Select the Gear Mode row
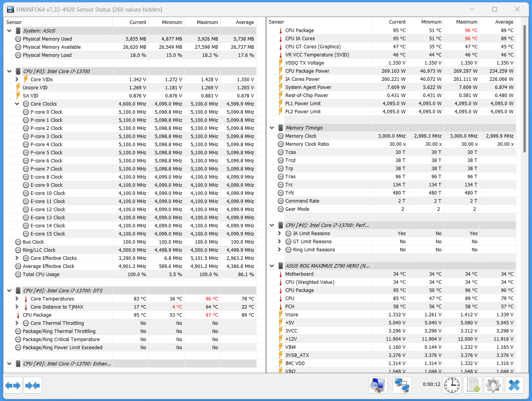This screenshot has height=401, width=532. coord(391,209)
